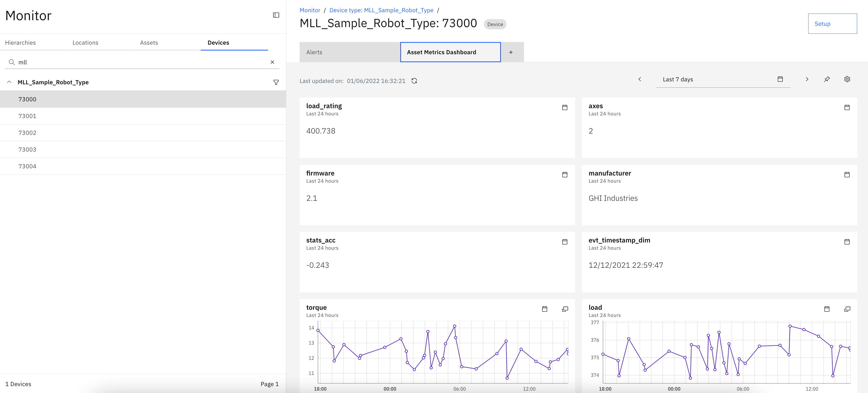Open the Locations tab
Image resolution: width=868 pixels, height=393 pixels.
99,43
